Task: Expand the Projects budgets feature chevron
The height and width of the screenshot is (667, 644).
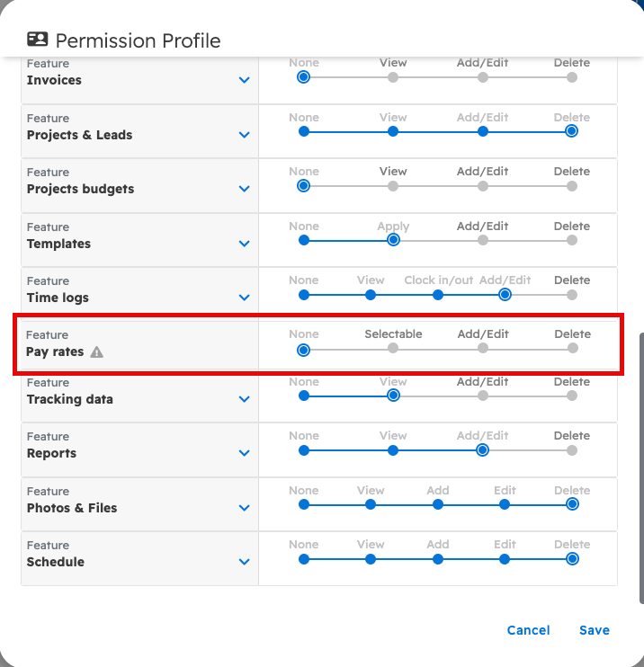Action: (244, 189)
